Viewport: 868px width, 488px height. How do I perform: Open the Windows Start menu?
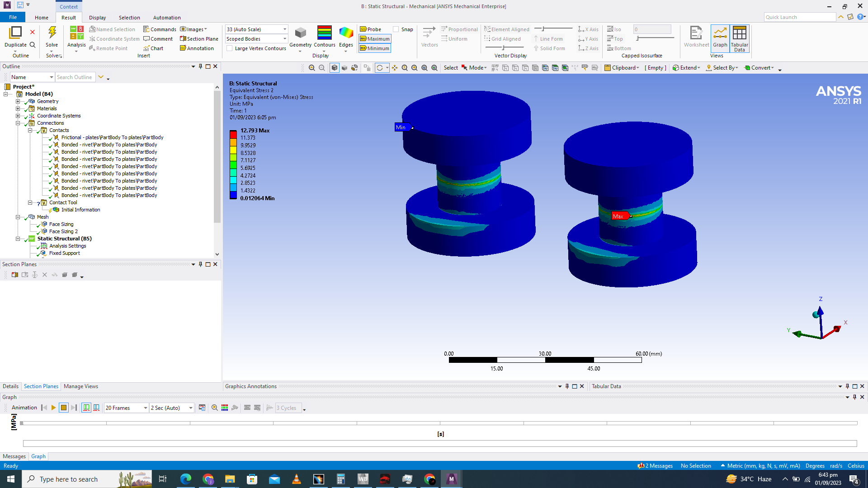11,479
